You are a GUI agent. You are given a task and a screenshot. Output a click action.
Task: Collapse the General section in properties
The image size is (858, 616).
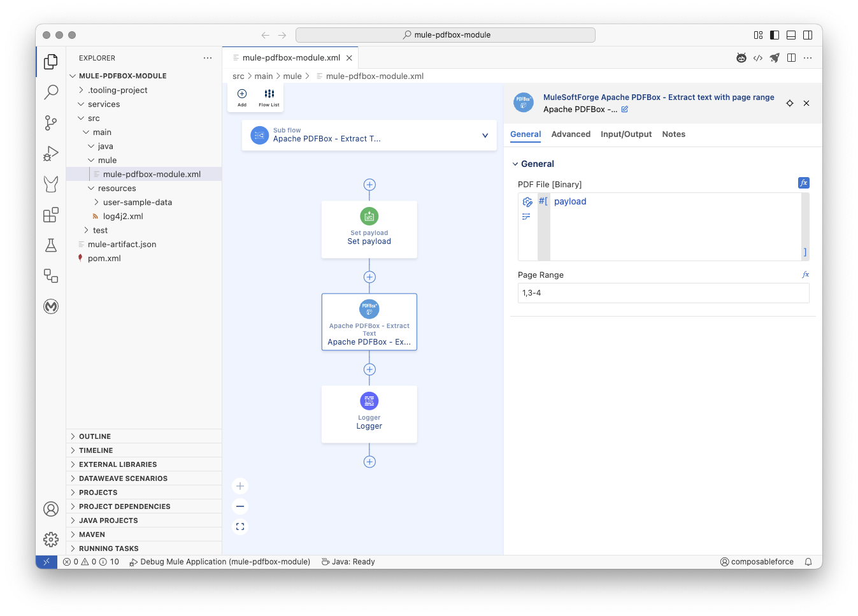515,164
